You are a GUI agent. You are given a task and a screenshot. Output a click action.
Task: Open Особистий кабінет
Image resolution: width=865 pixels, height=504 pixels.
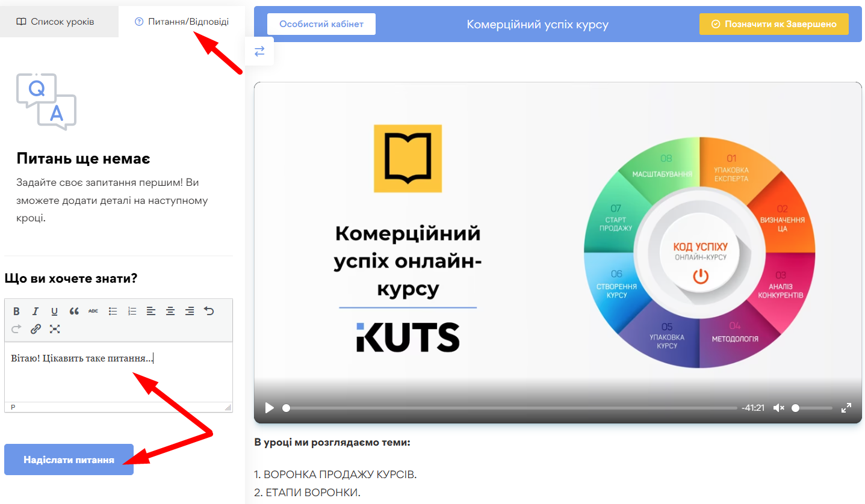pyautogui.click(x=321, y=24)
